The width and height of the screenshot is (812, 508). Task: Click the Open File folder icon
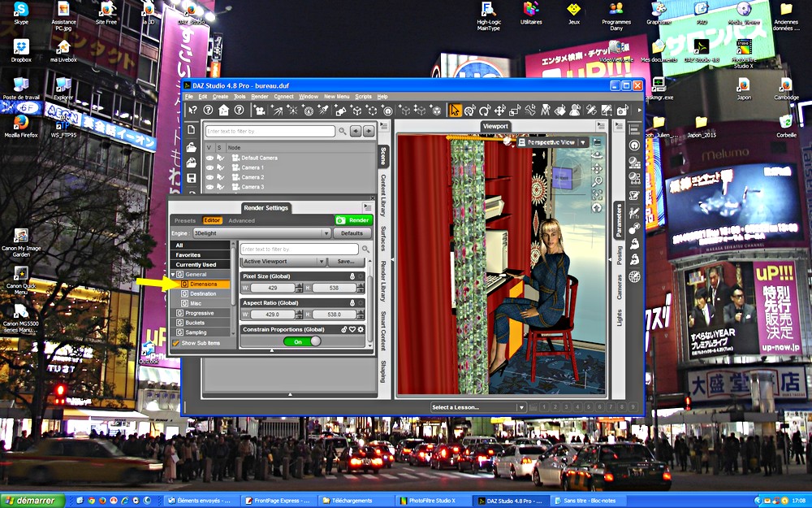pos(191,148)
